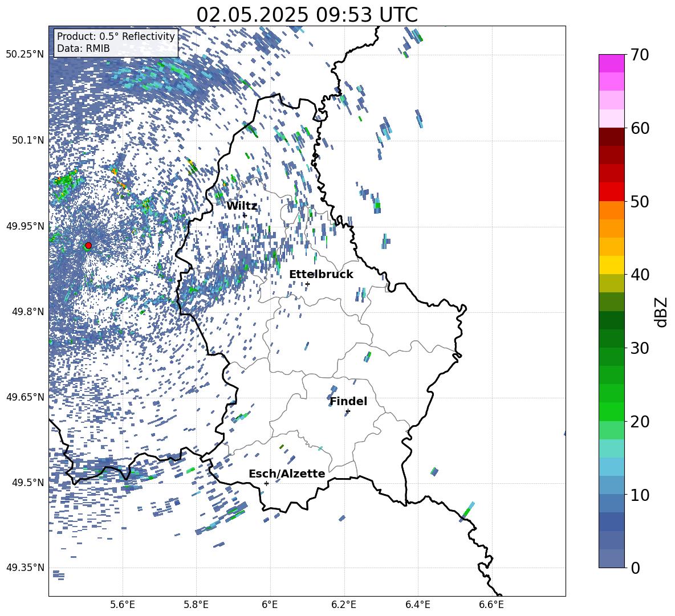Click the cross marker under Ettelbruck
The image size is (675, 616).
pyautogui.click(x=307, y=284)
